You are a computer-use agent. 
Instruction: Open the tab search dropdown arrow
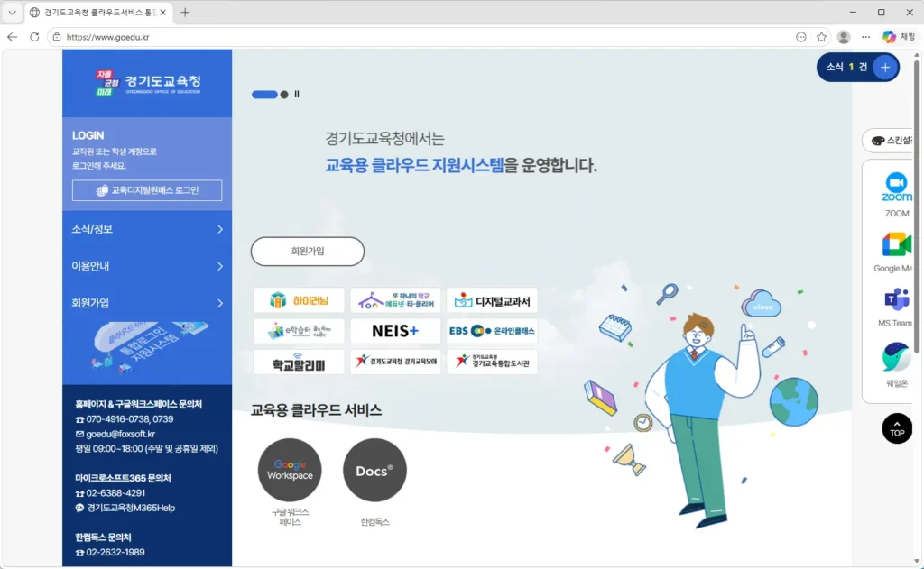coord(12,13)
